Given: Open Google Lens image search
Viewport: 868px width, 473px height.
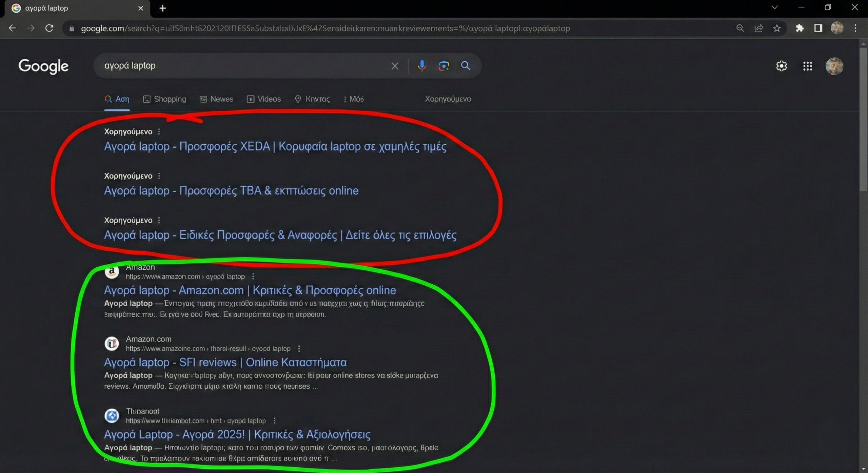Looking at the screenshot, I should tap(444, 66).
